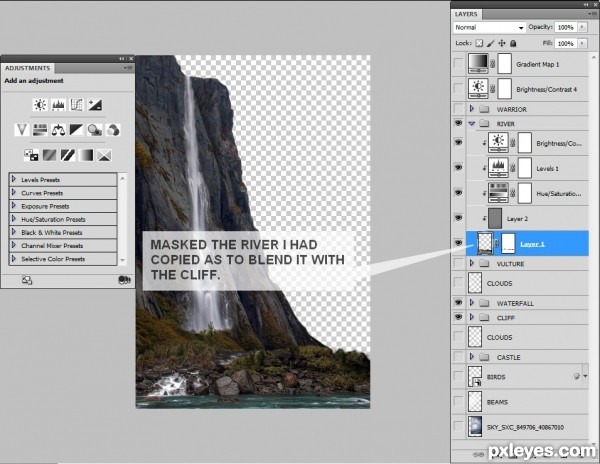Image resolution: width=600 pixels, height=464 pixels.
Task: Add an Exposure adjustment
Action: (x=95, y=105)
